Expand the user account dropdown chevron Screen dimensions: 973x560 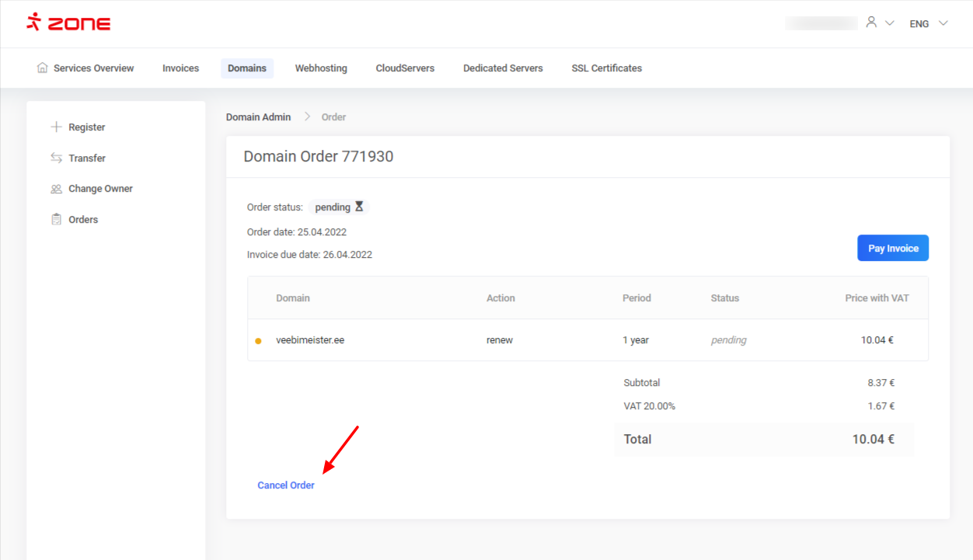(x=890, y=23)
